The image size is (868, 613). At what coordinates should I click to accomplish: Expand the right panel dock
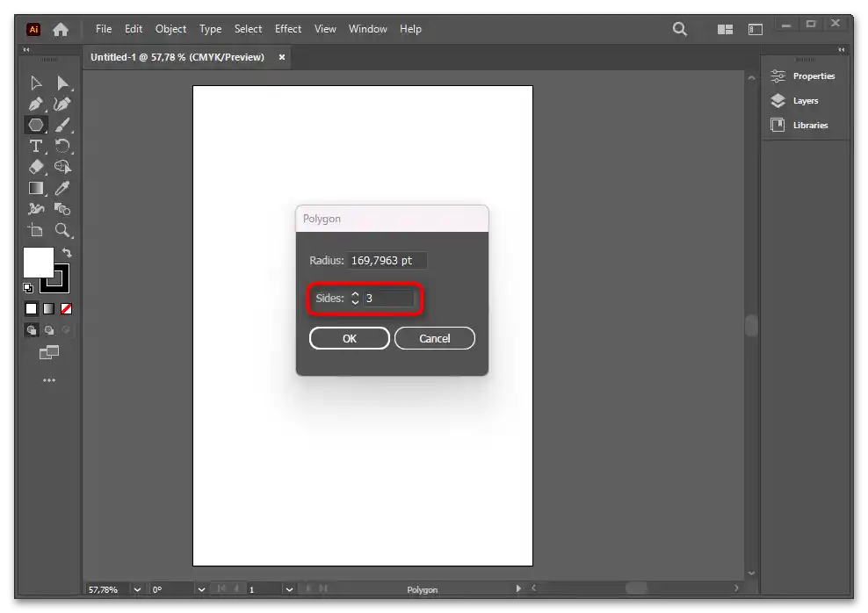(842, 50)
